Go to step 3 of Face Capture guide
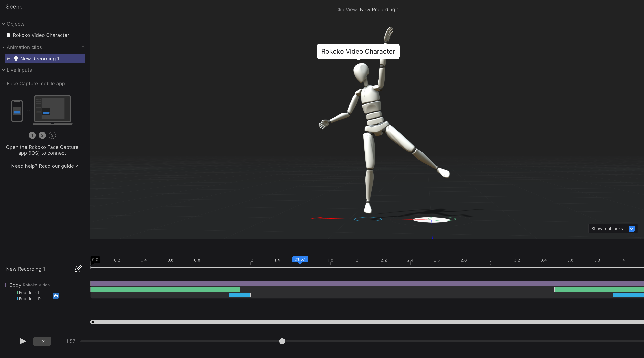 pyautogui.click(x=52, y=135)
